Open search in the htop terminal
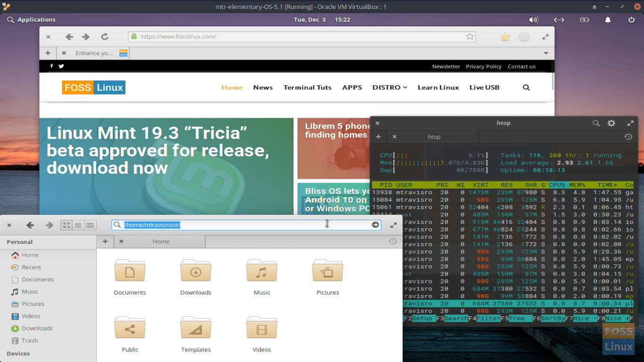The height and width of the screenshot is (362, 644). tap(596, 123)
